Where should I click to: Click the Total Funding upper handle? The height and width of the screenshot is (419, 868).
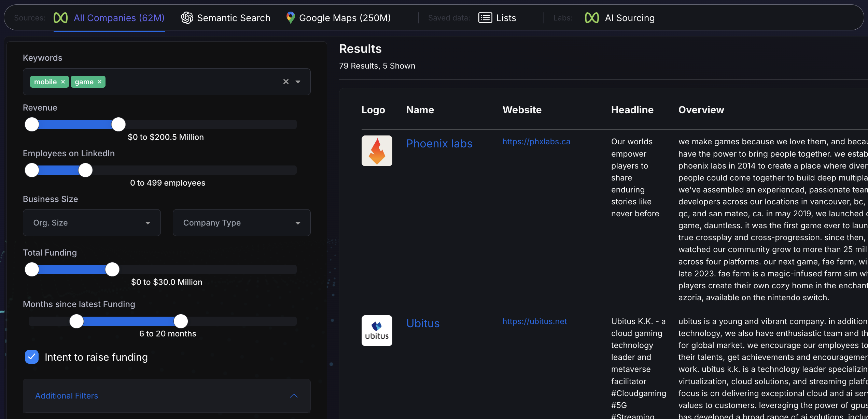point(112,270)
